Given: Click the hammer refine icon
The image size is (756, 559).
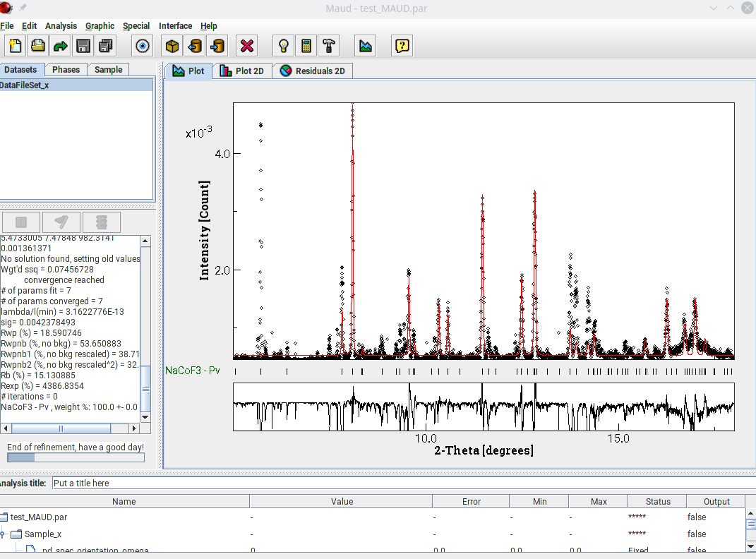Looking at the screenshot, I should [329, 46].
